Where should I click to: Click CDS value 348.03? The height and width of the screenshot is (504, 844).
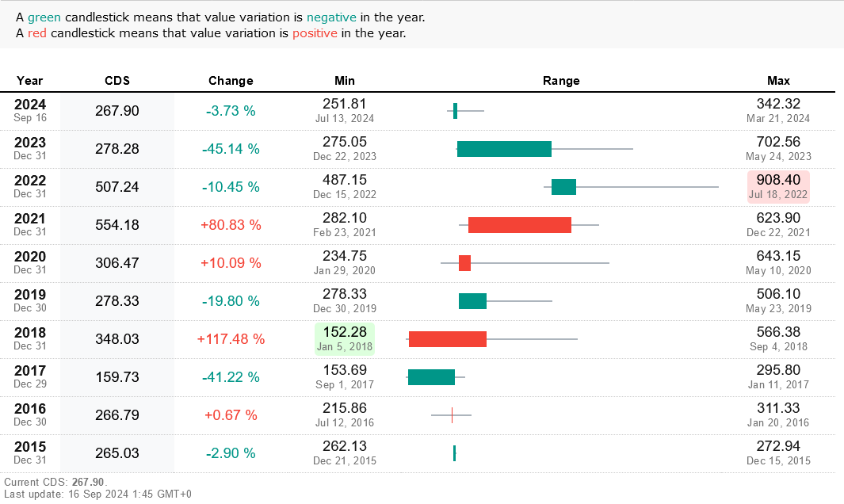click(x=117, y=339)
